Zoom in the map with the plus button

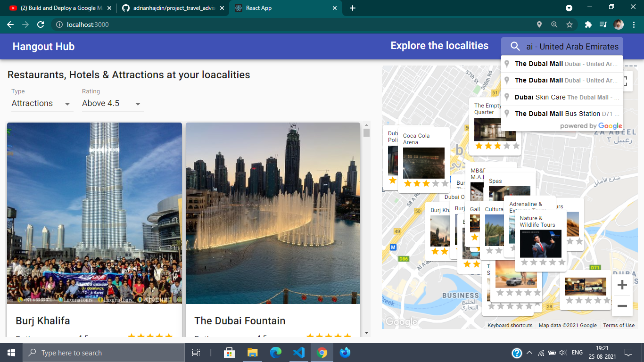point(622,285)
